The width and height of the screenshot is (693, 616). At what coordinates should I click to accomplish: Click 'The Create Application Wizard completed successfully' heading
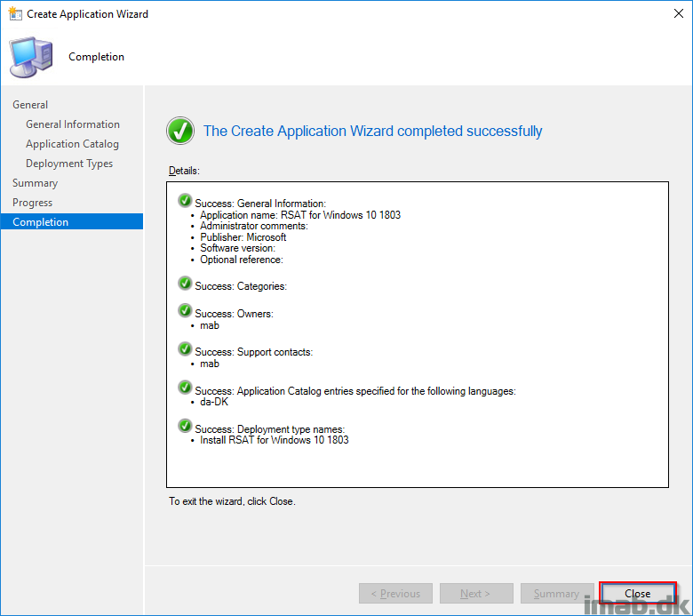[372, 132]
